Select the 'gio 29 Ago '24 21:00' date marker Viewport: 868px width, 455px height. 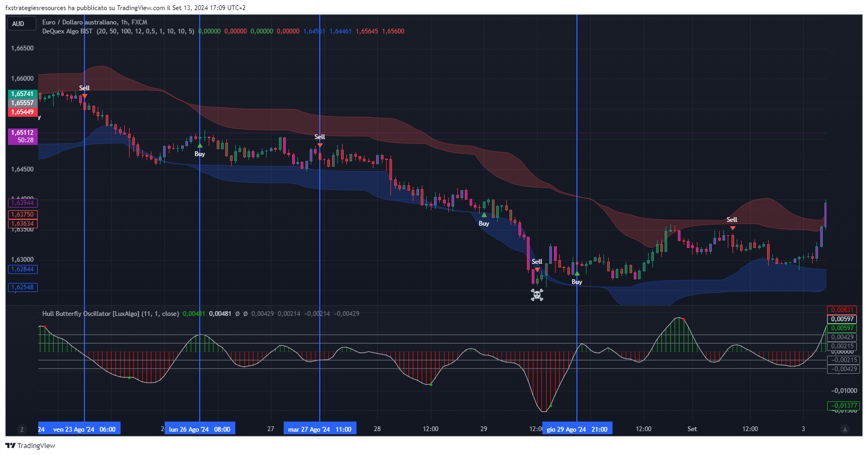click(x=577, y=429)
